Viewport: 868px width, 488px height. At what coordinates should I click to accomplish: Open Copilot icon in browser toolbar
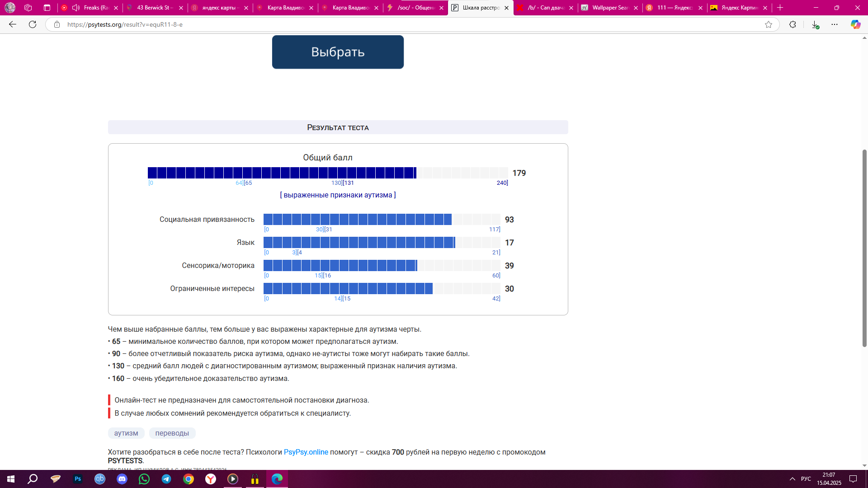coord(855,24)
